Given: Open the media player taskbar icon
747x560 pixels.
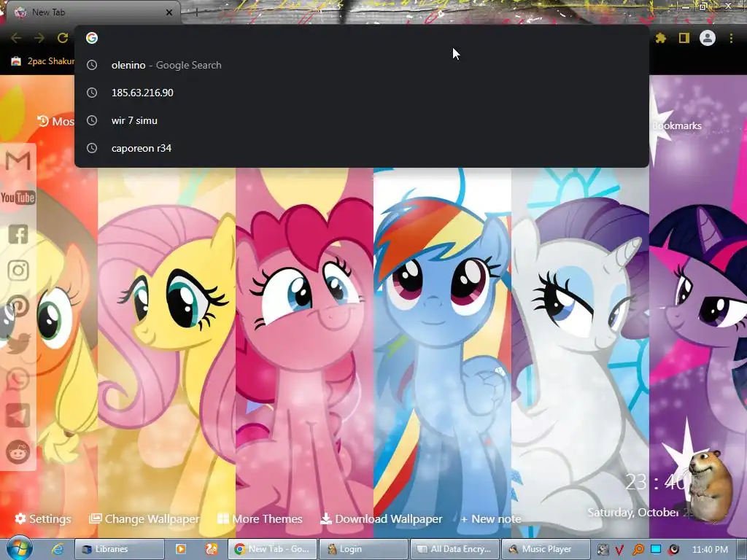Looking at the screenshot, I should pyautogui.click(x=181, y=549).
